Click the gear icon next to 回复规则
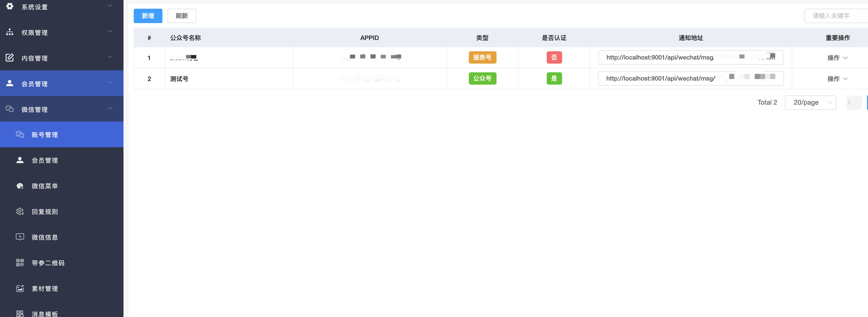 (x=20, y=211)
